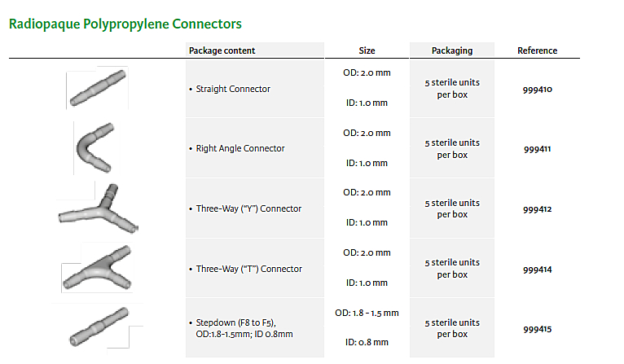The height and width of the screenshot is (364, 624).
Task: Select the Straight Connector label text
Action: pos(233,89)
